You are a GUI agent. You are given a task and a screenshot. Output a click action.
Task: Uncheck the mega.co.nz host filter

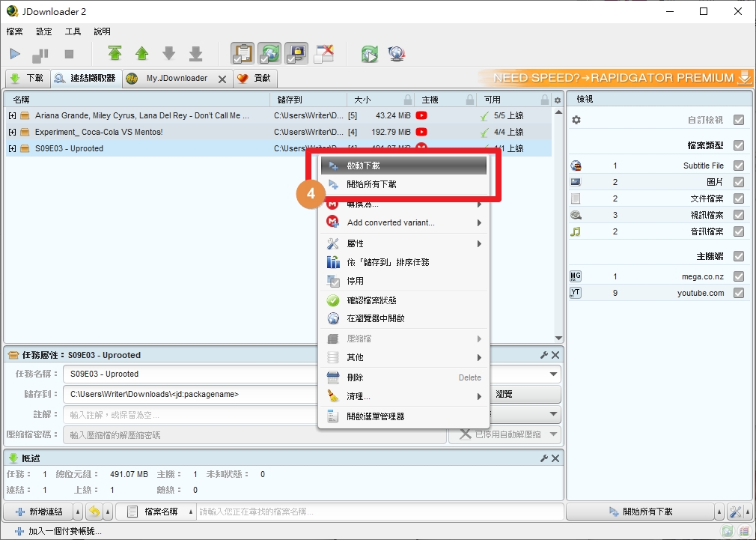pyautogui.click(x=739, y=276)
